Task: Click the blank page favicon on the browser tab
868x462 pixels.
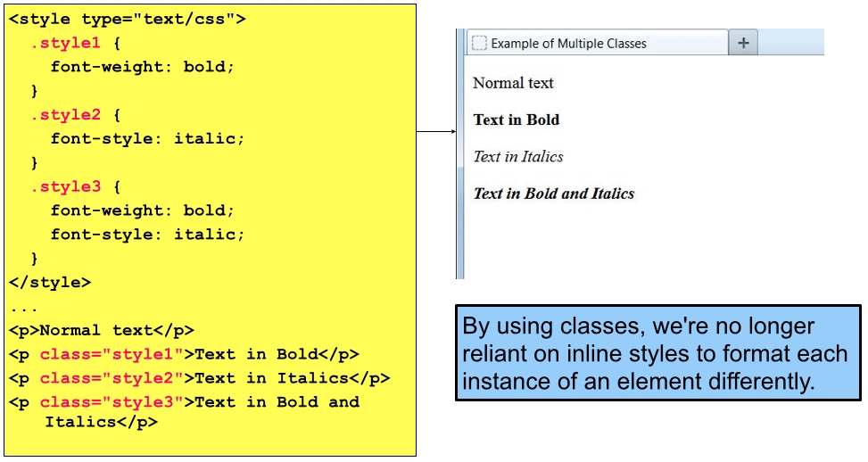Action: 479,43
